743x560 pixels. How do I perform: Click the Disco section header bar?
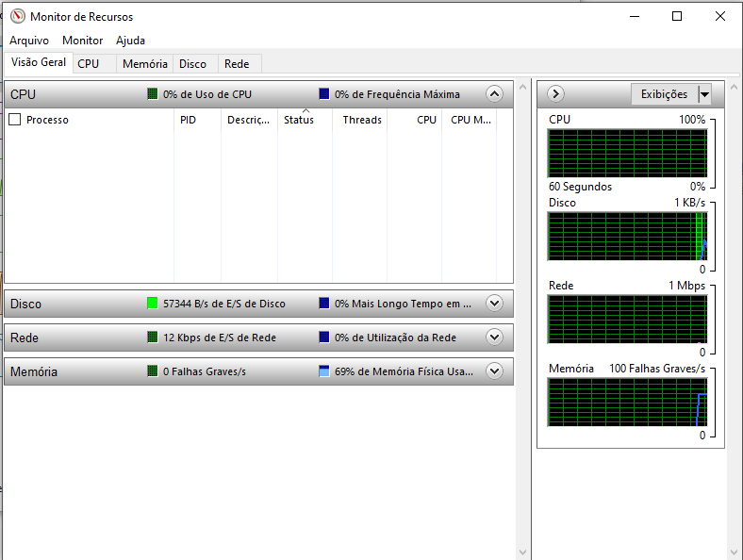click(x=258, y=304)
